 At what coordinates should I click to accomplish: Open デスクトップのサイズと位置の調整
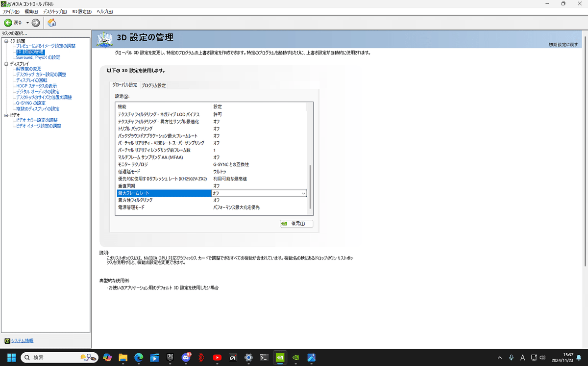tap(44, 97)
